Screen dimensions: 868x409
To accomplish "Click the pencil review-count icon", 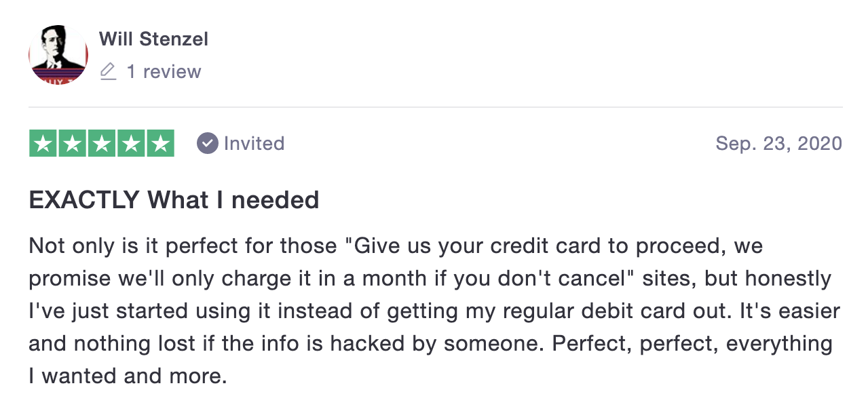I will [x=108, y=71].
